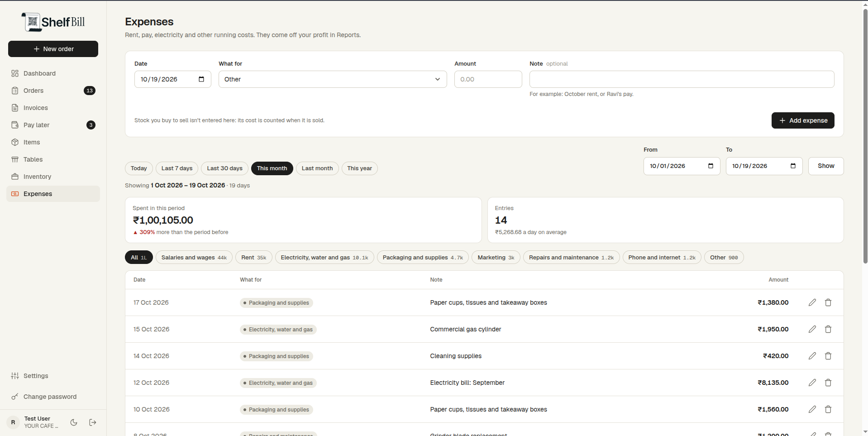
Task: Delete the 10 Oct 2026 expense entry
Action: coord(828,409)
